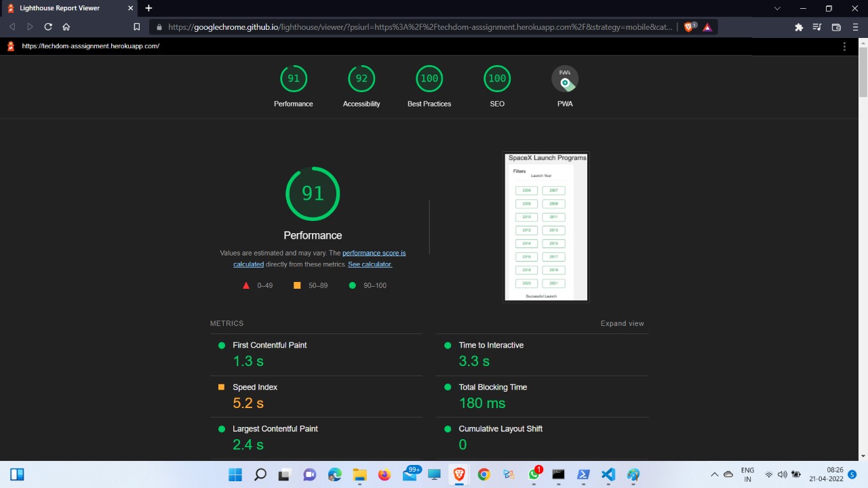Viewport: 868px width, 488px height.
Task: Click the performance score is calculated link
Action: (374, 253)
